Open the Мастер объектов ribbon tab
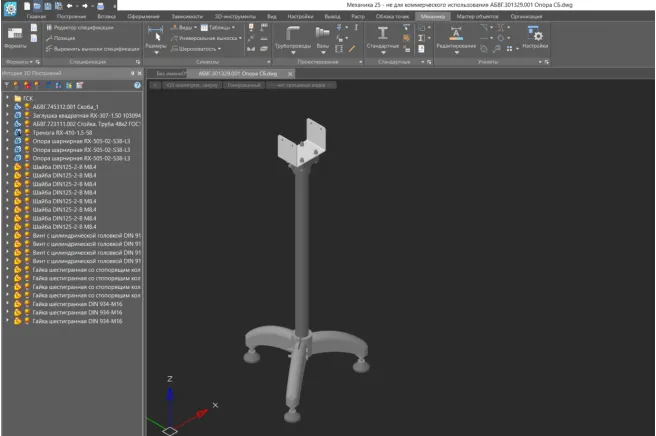This screenshot has width=656, height=436. 475,17
